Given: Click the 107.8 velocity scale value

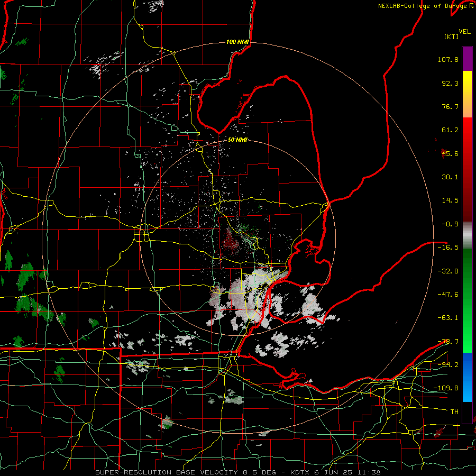Looking at the screenshot, I should point(448,59).
